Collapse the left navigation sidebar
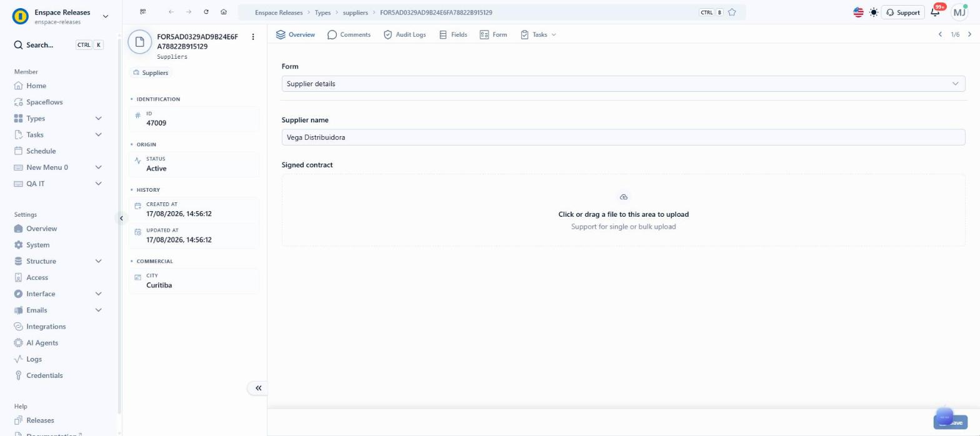This screenshot has height=436, width=980. point(121,218)
